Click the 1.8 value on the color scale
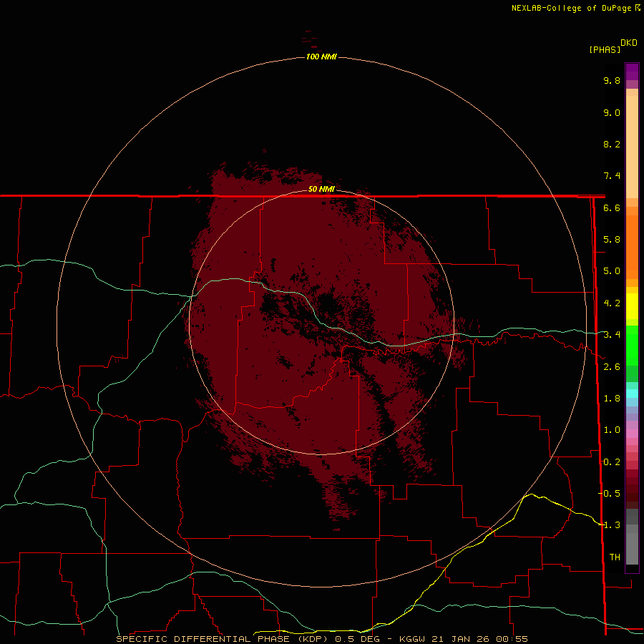 click(612, 398)
